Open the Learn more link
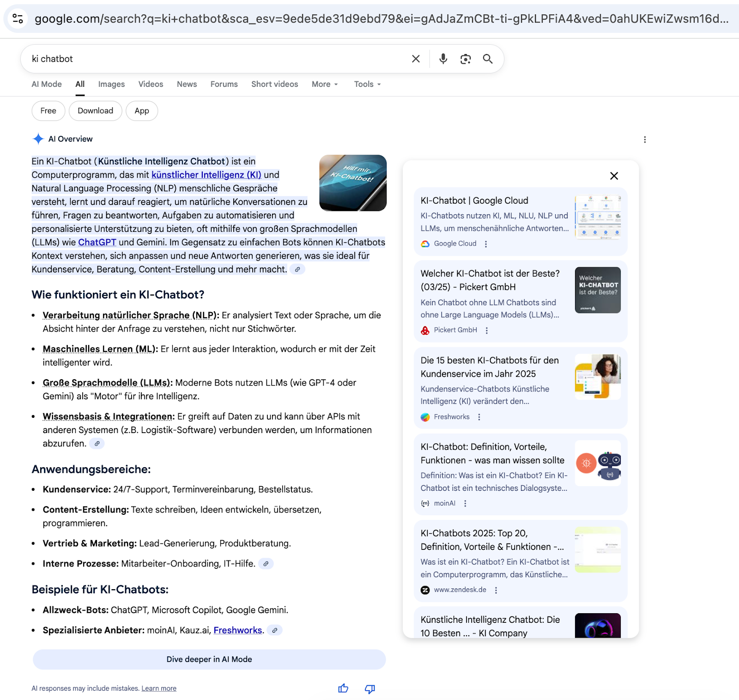This screenshot has width=739, height=700. tap(158, 688)
